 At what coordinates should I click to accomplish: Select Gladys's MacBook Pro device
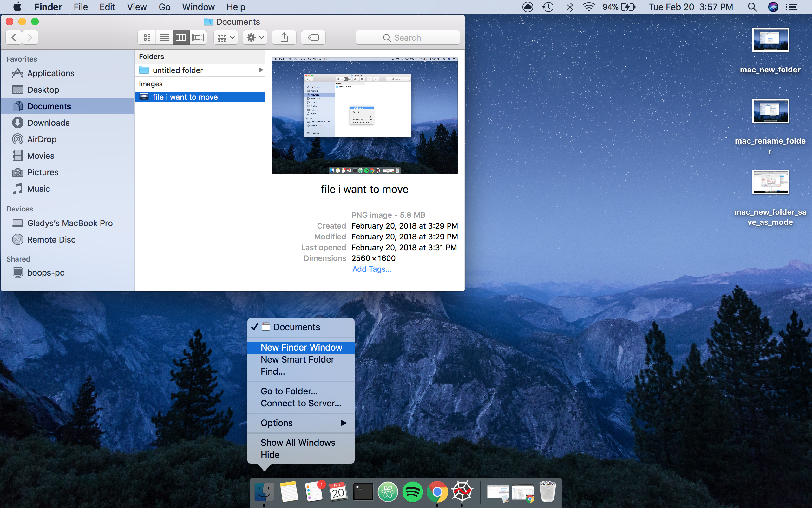pyautogui.click(x=68, y=223)
